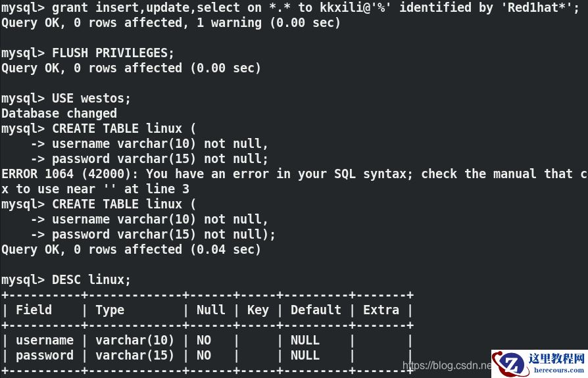Screen dimensions: 588x378
Task: Click the Key column header
Action: coord(258,310)
